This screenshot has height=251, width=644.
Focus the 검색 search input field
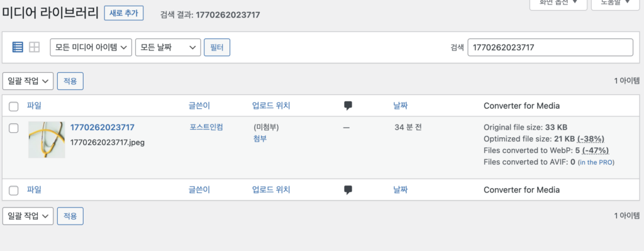pyautogui.click(x=550, y=47)
